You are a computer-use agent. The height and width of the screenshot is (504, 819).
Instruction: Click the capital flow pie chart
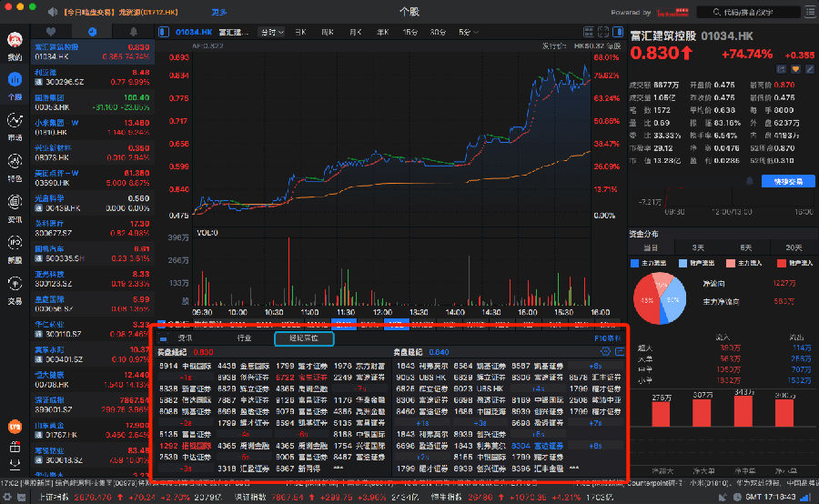[660, 298]
